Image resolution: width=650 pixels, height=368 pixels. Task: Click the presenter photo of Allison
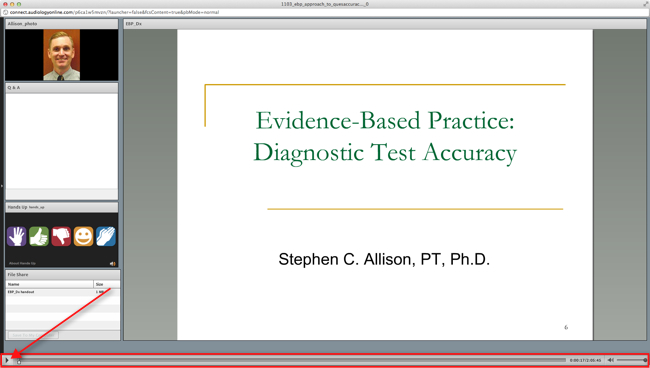[x=61, y=55]
